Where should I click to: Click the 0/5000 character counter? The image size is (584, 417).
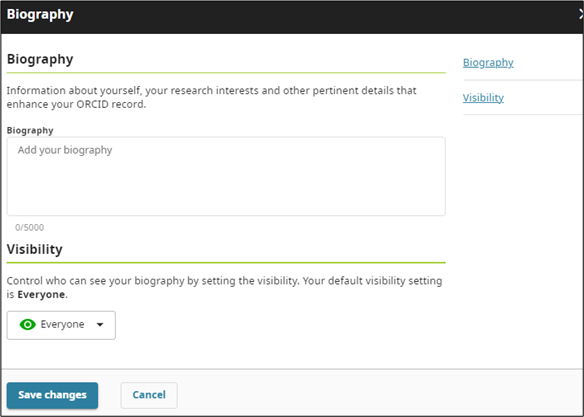tap(29, 227)
